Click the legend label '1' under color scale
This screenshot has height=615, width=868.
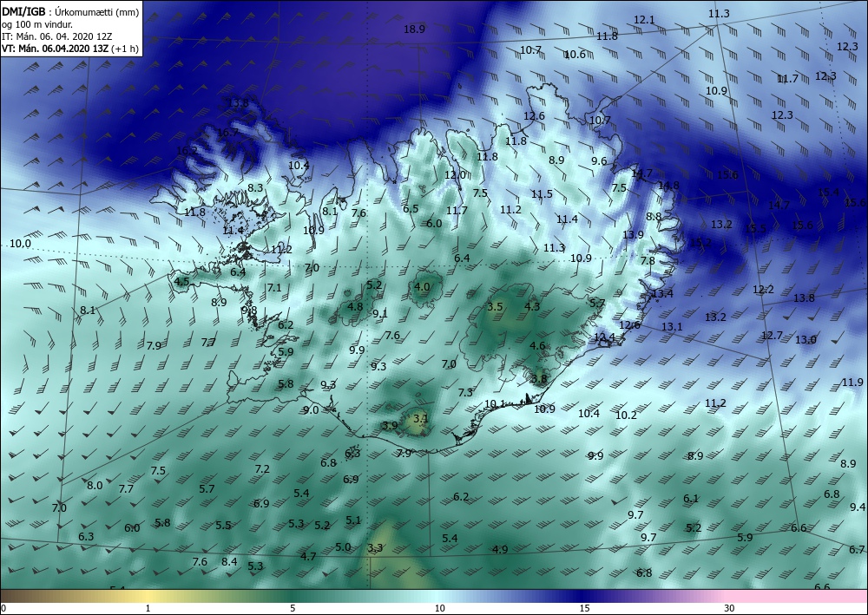coord(148,608)
